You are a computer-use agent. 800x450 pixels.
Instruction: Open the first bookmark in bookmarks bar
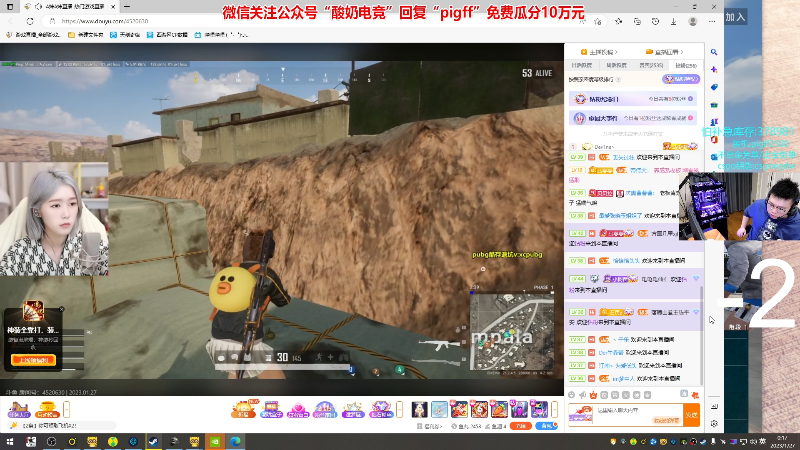click(33, 35)
